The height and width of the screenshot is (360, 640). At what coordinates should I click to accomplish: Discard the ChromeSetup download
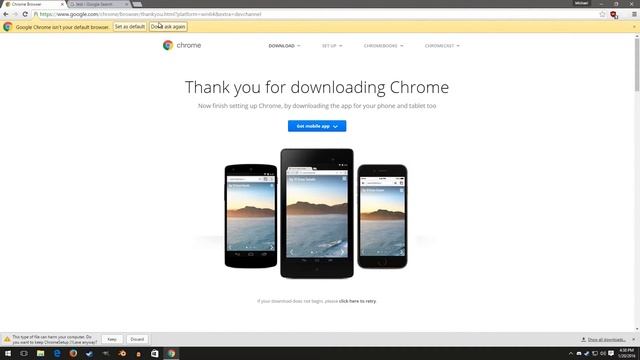(x=137, y=340)
